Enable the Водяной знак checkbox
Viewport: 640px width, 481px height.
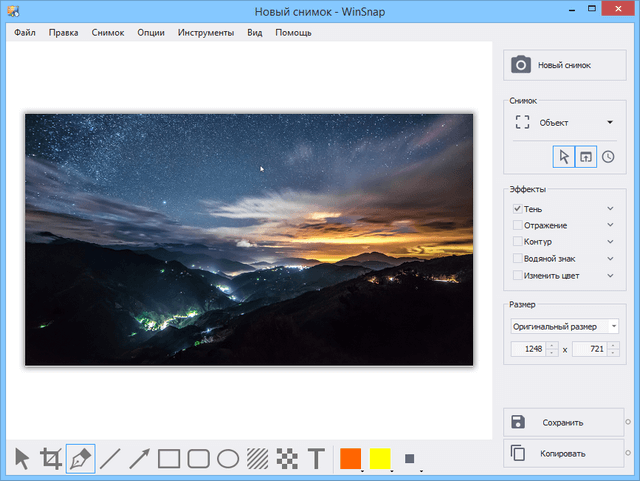(517, 258)
